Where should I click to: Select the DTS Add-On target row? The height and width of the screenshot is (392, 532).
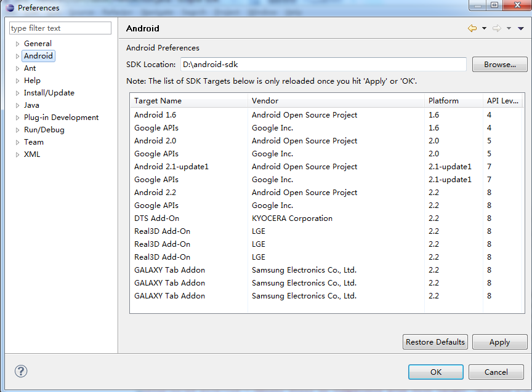point(326,218)
